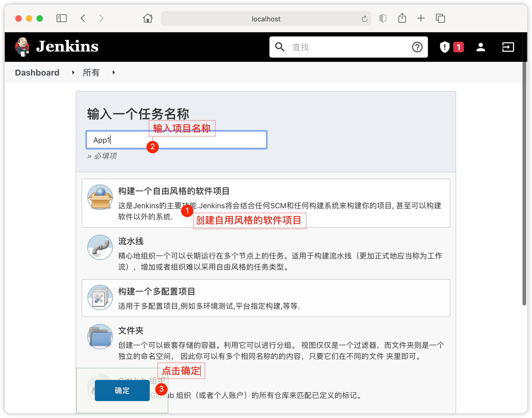Click the Jenkins butler logo

point(22,47)
